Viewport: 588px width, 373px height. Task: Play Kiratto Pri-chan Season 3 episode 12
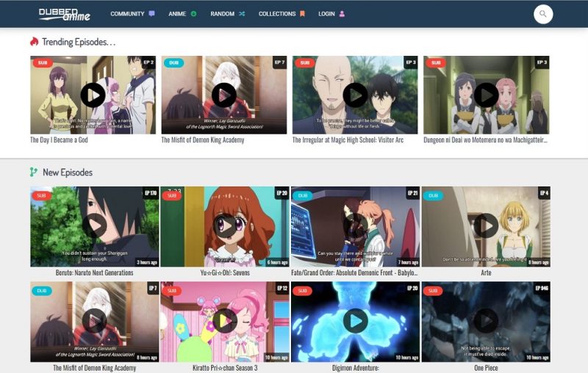tap(225, 321)
